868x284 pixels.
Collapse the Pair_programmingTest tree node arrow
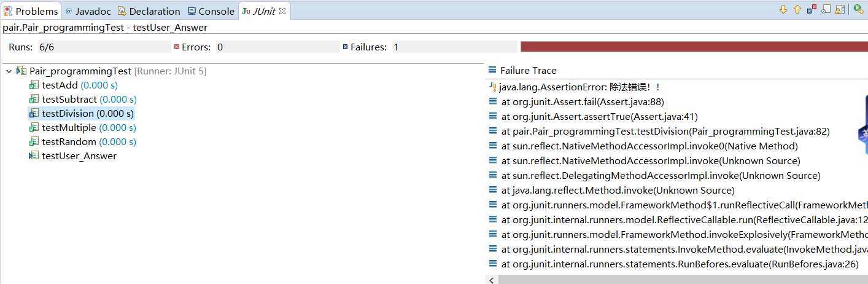[9, 71]
